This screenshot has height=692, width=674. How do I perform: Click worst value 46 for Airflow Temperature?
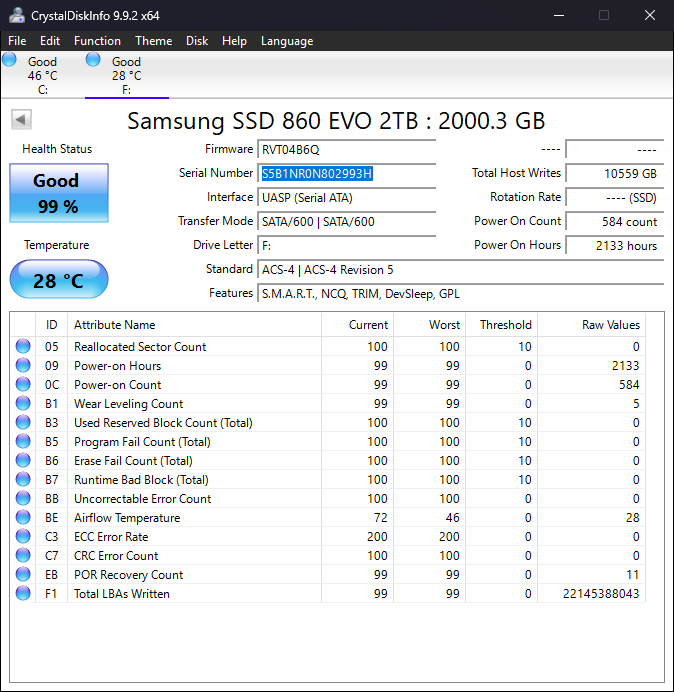coord(452,518)
